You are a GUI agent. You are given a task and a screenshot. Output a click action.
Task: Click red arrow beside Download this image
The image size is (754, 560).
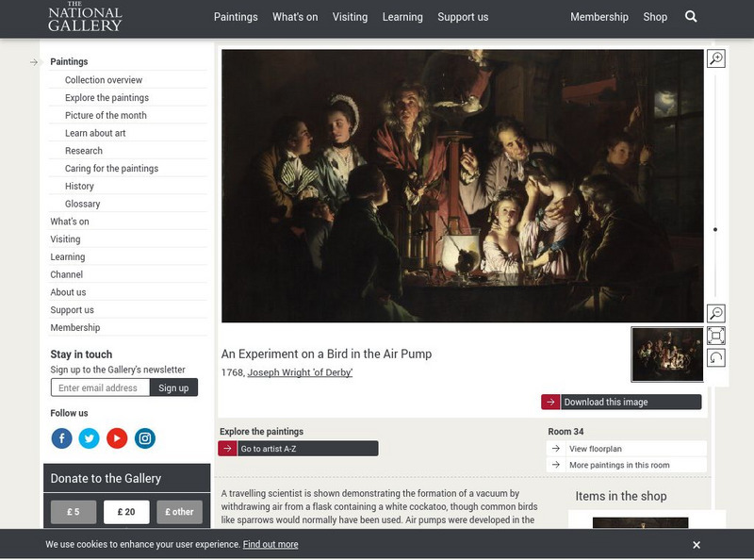click(x=550, y=402)
